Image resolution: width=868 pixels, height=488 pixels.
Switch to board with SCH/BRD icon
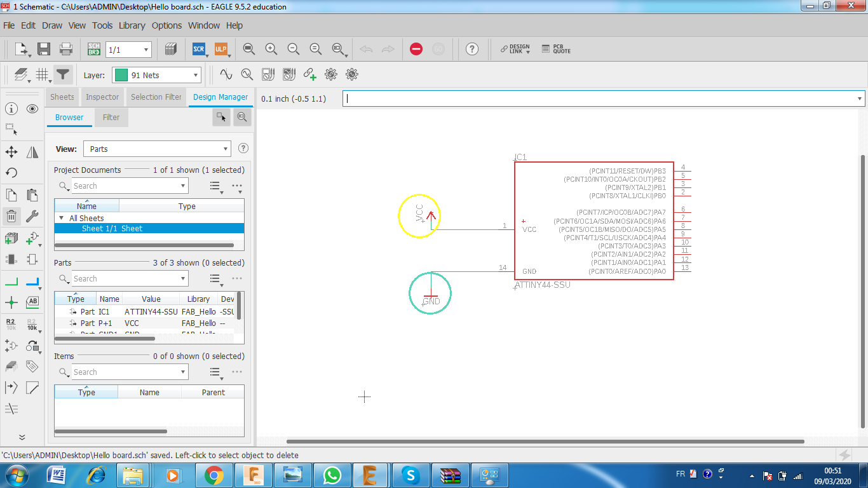click(94, 49)
